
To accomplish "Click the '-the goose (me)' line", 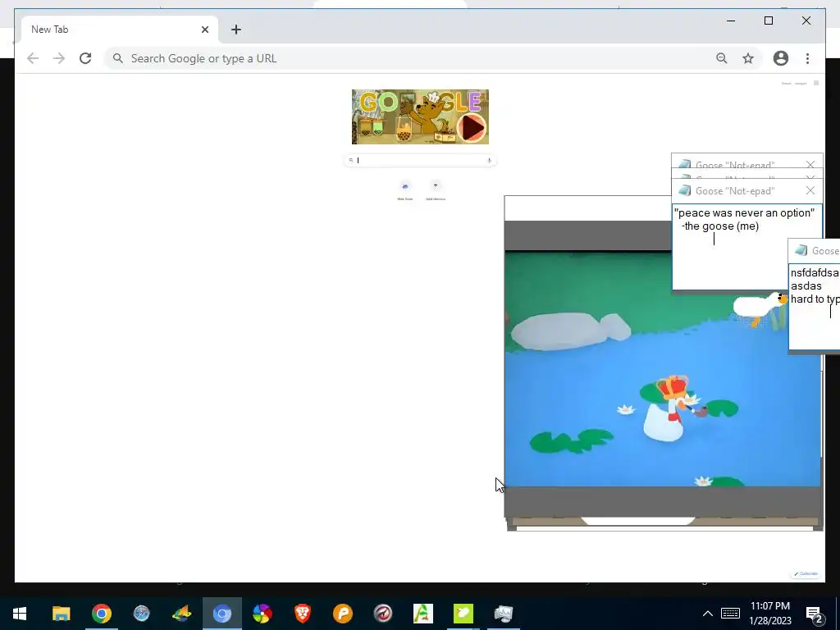I will click(720, 226).
